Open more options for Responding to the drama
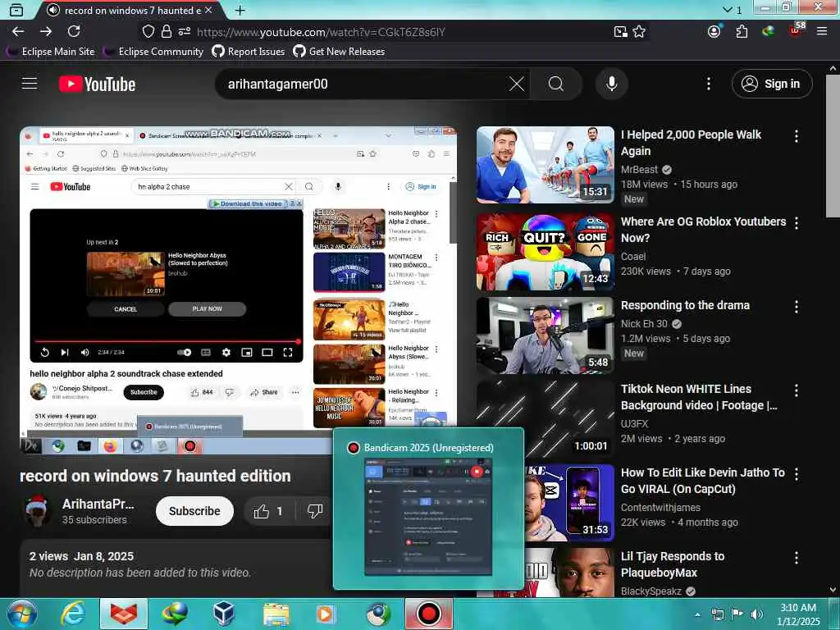The height and width of the screenshot is (630, 840). click(797, 307)
